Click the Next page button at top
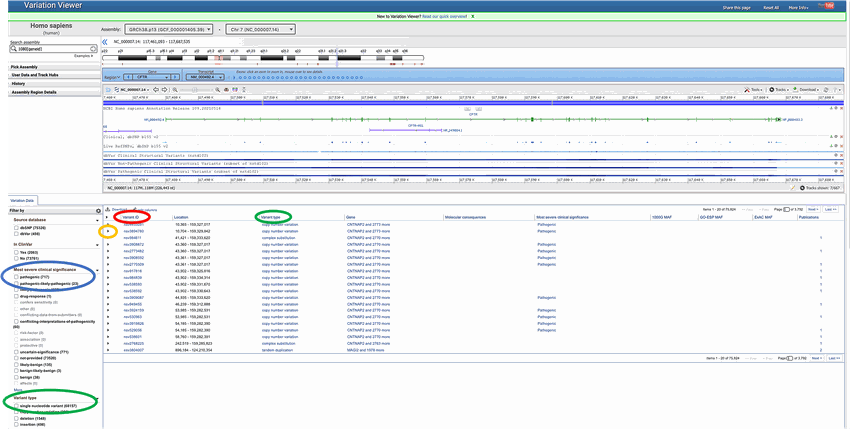The image size is (850, 429). point(814,209)
